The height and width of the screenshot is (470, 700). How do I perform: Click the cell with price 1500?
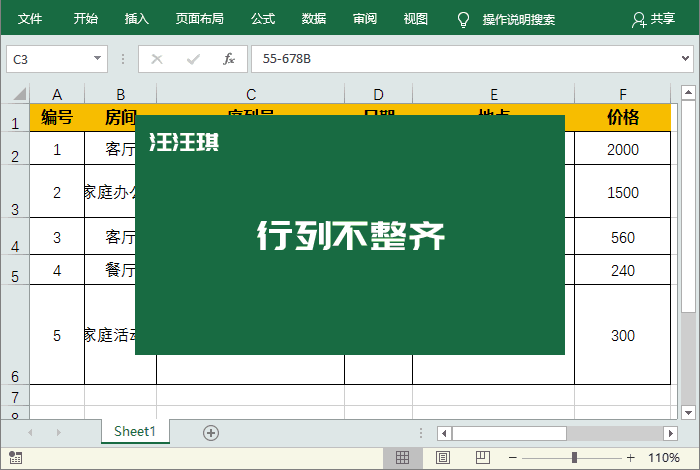623,191
